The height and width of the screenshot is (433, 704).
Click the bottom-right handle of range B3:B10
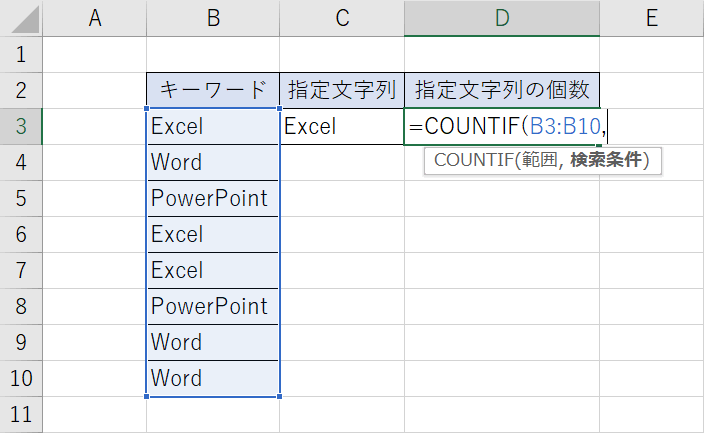[280, 397]
